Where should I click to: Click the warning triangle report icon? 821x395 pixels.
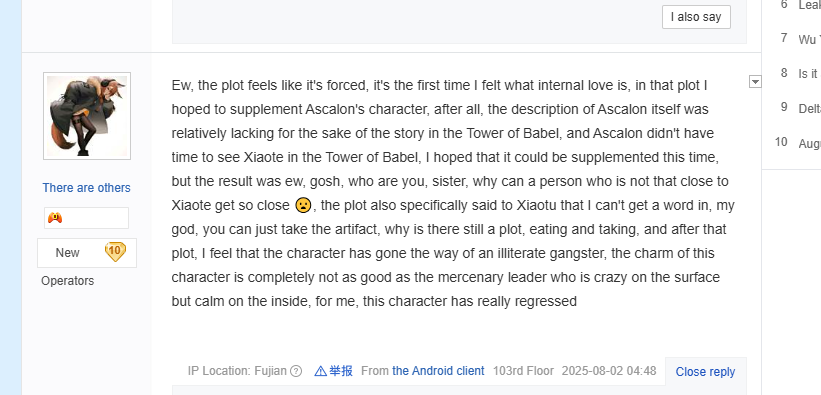click(320, 371)
